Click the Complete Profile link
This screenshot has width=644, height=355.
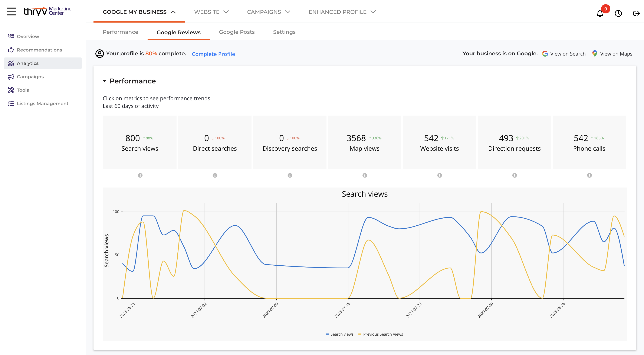pyautogui.click(x=213, y=54)
